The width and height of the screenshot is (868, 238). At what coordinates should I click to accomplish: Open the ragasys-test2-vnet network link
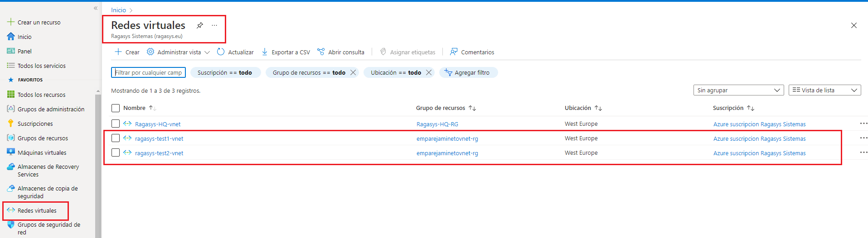pyautogui.click(x=159, y=153)
